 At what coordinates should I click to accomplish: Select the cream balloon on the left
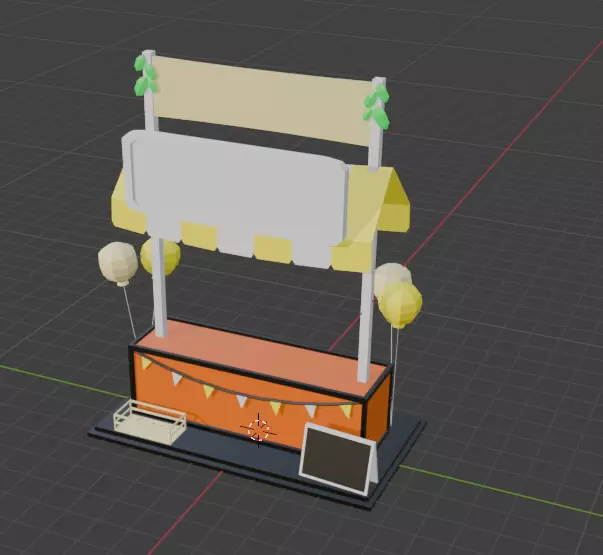118,263
